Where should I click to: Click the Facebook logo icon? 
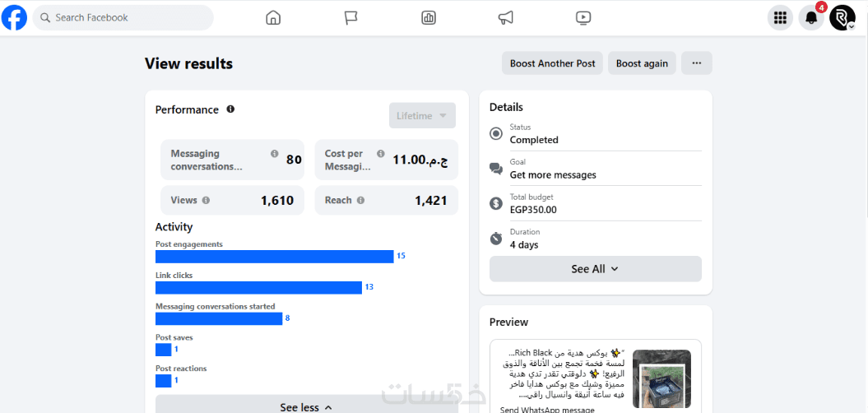(x=14, y=17)
